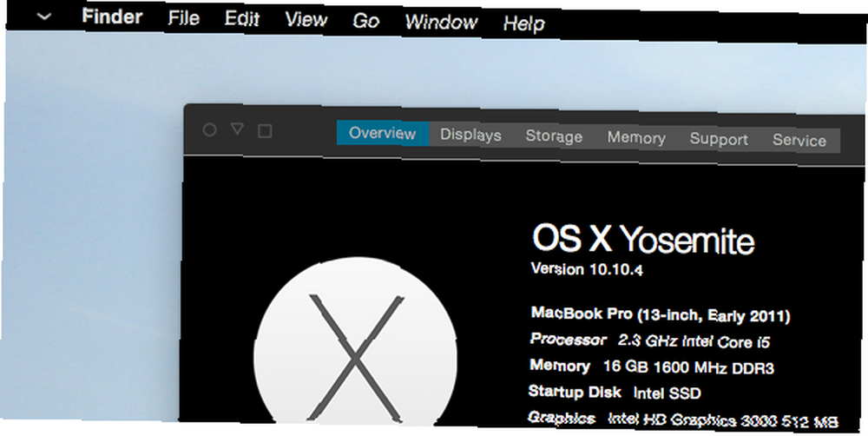Click the Version 10.10.4 text
Viewport: 868px width, 436px height.
coord(587,270)
